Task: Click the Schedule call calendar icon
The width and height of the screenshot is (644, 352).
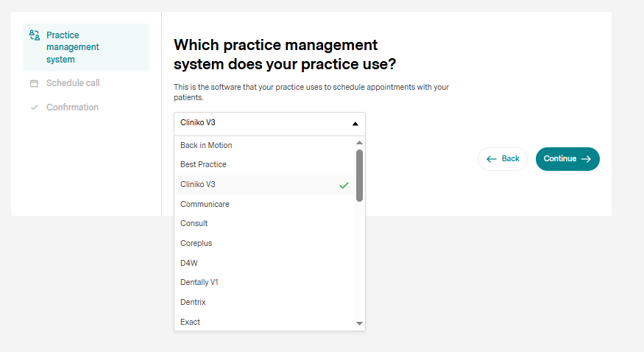Action: (34, 84)
